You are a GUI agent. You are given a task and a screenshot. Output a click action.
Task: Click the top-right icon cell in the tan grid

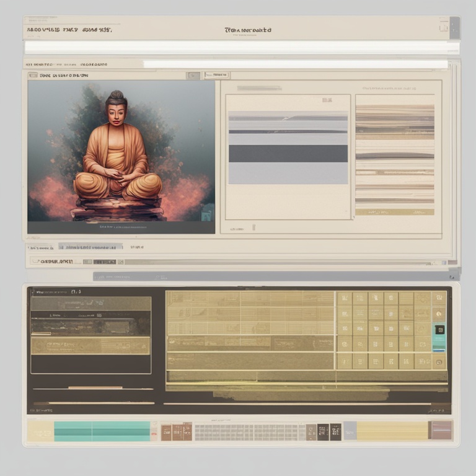click(439, 298)
